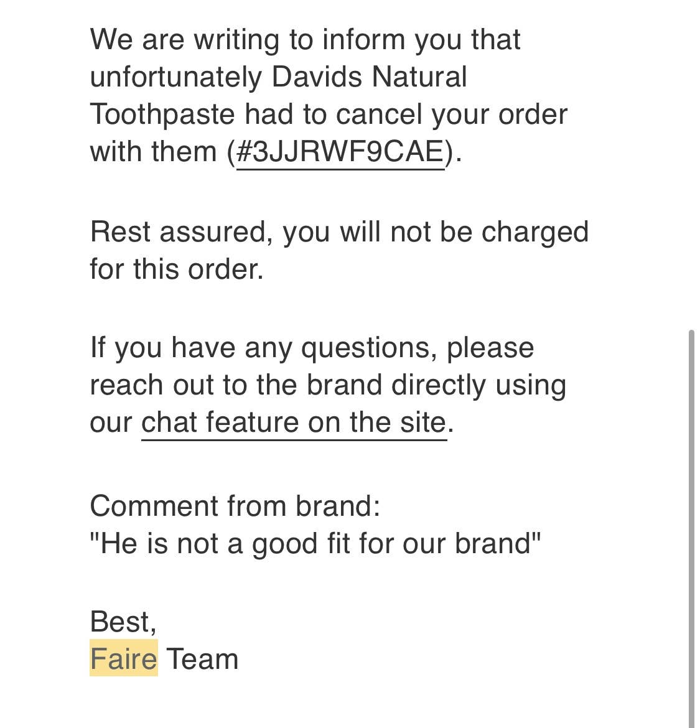
Task: Click the line starting with Toothpaste
Action: click(x=328, y=114)
